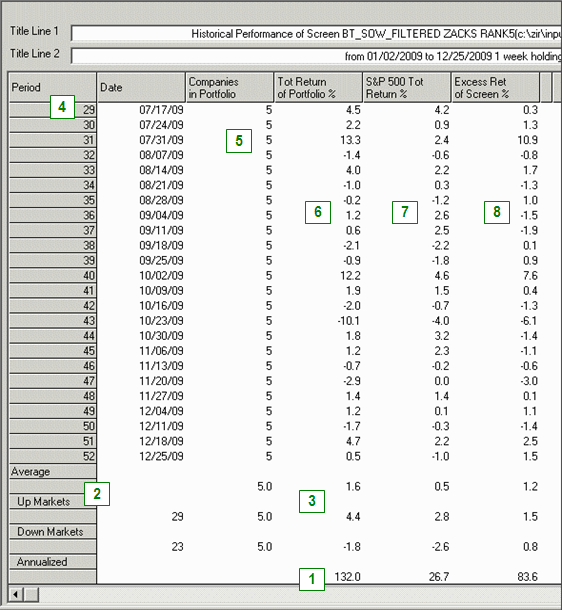Click the date cell 08/21/09
562x610 pixels.
161,185
